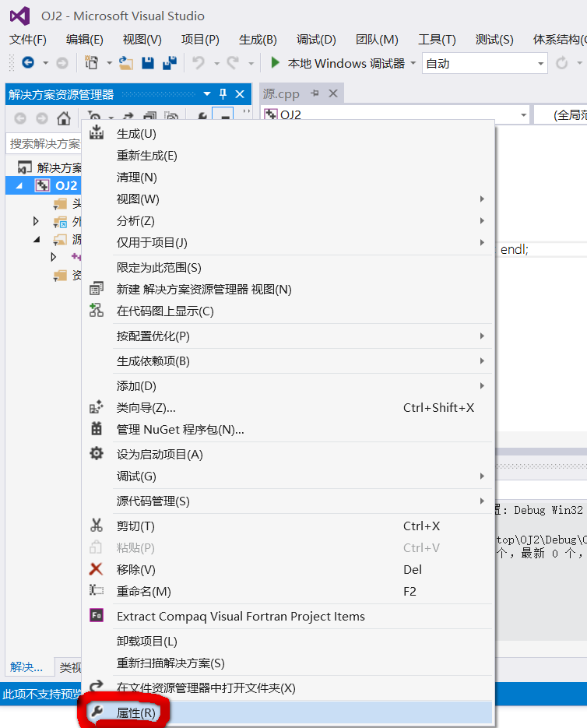Open 属性(R) at menu bottom
Screen dimensions: 587x728
287,712
